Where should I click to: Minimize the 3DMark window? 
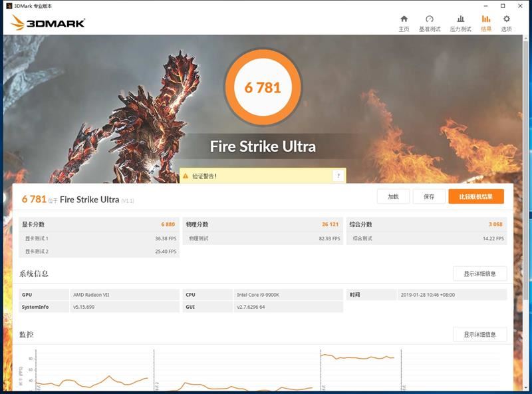point(485,6)
